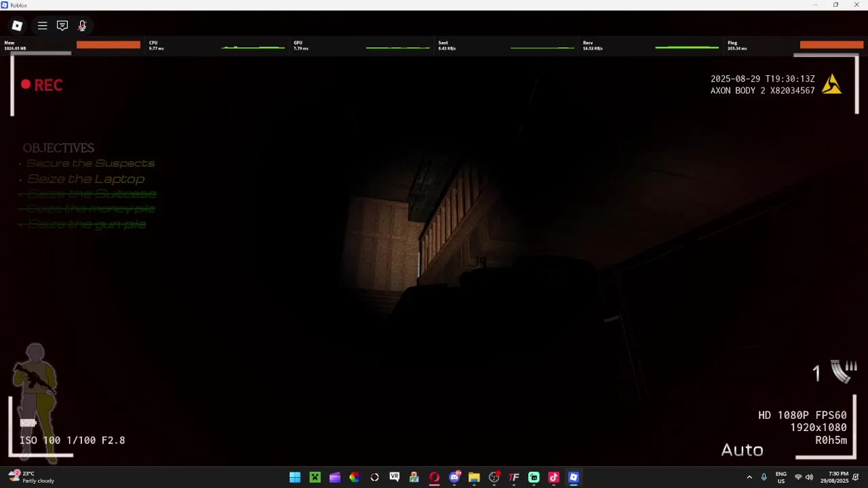
Task: Open the notification bell in tray
Action: coord(856,477)
